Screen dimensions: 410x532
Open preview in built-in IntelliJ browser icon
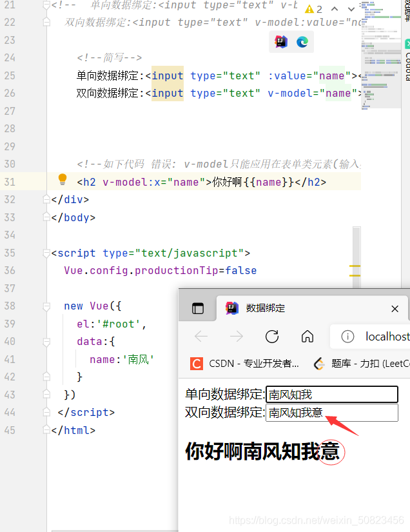(x=280, y=42)
